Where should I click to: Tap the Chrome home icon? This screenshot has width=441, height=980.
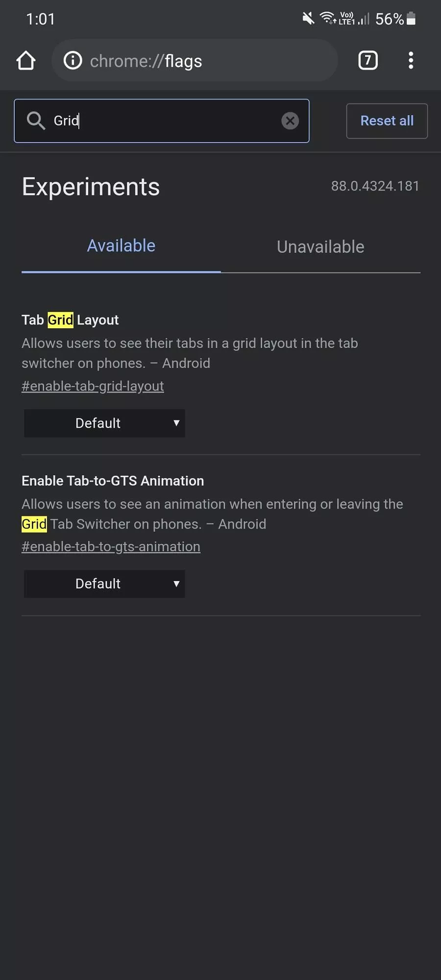[x=26, y=61]
